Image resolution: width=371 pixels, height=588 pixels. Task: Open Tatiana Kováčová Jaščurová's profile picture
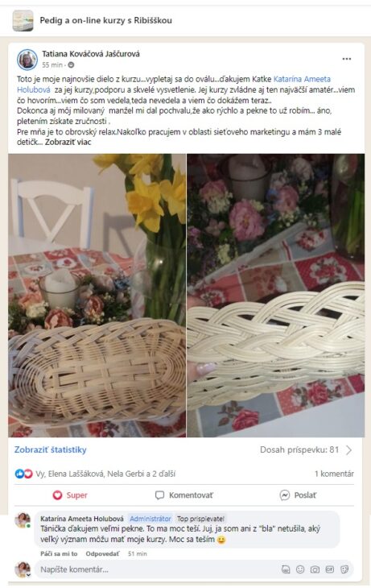tap(27, 60)
